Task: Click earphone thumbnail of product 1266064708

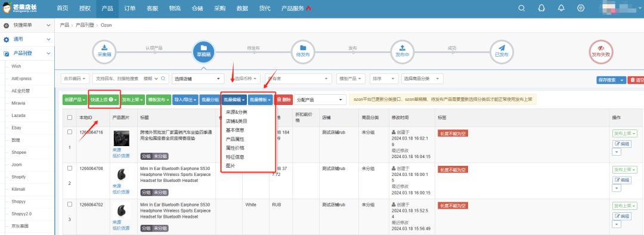Action: point(121,174)
